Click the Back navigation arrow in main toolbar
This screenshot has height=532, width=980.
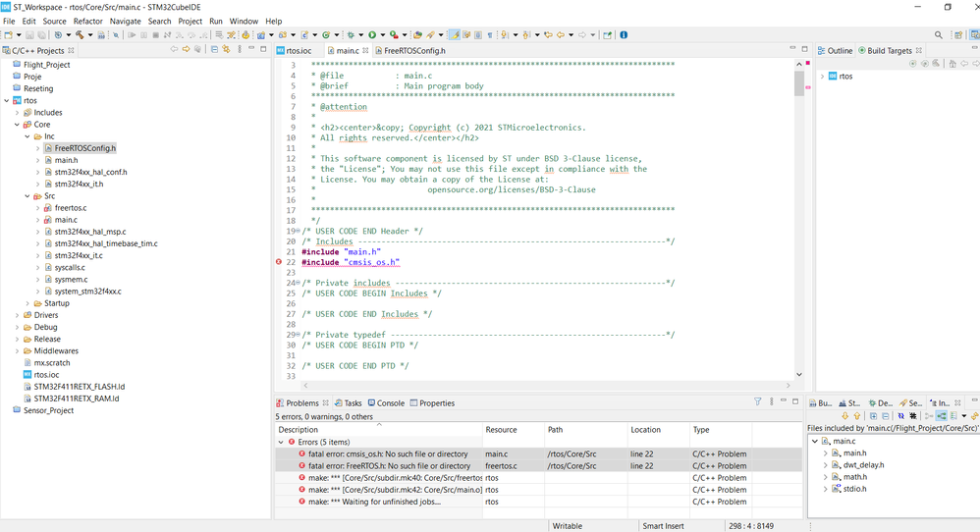[x=560, y=35]
